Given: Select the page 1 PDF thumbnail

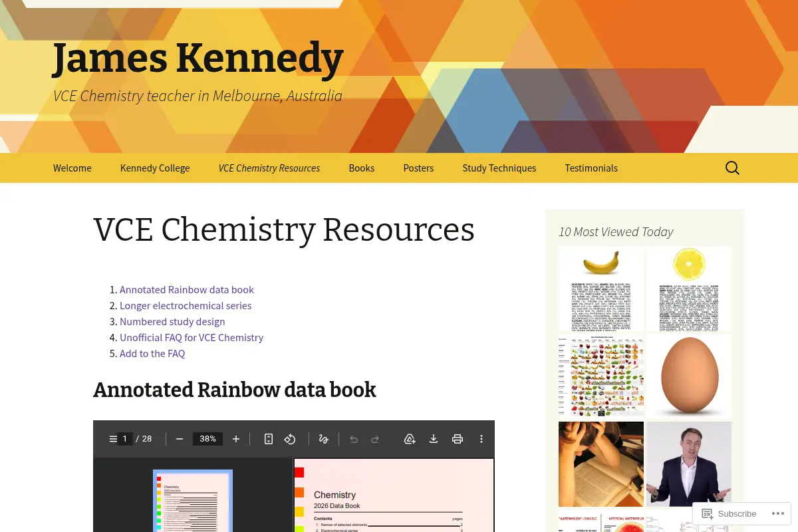Looking at the screenshot, I should [193, 500].
